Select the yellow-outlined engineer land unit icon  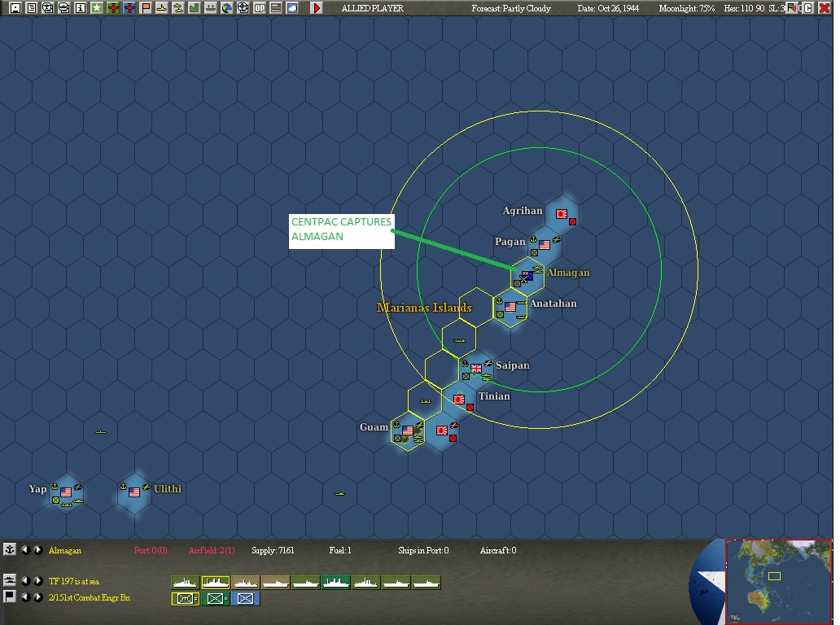(186, 599)
